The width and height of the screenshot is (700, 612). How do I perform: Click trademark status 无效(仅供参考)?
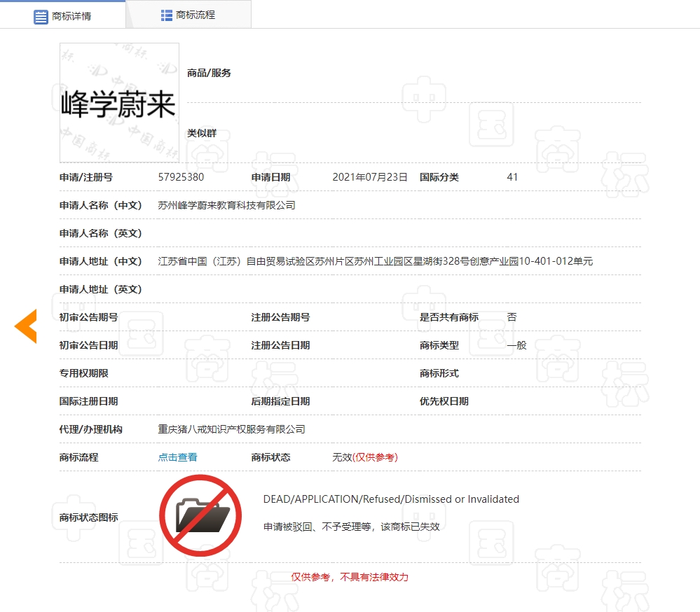365,457
